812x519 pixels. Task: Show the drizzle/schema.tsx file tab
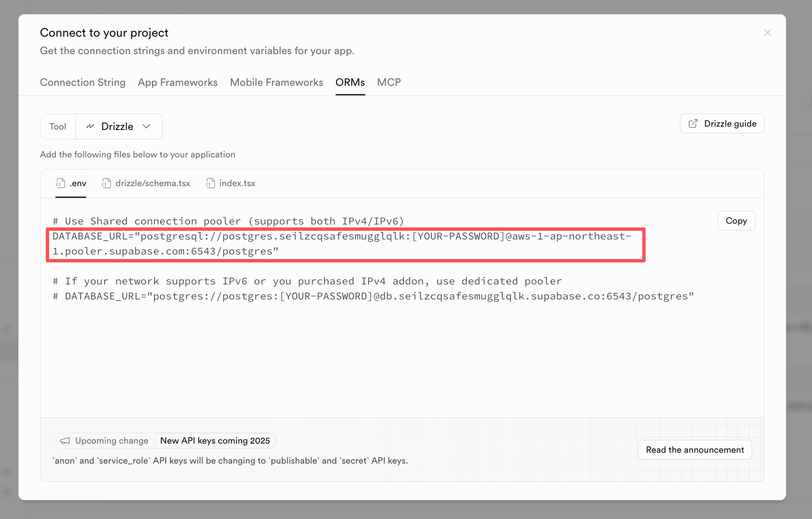tap(152, 183)
